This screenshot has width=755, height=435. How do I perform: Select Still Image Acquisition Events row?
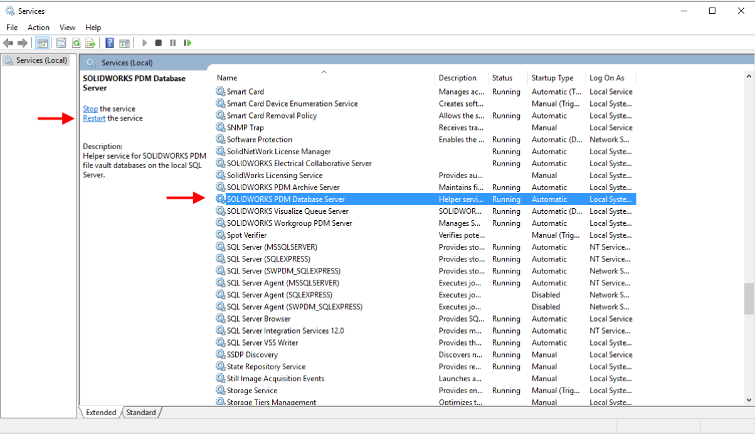pyautogui.click(x=425, y=378)
